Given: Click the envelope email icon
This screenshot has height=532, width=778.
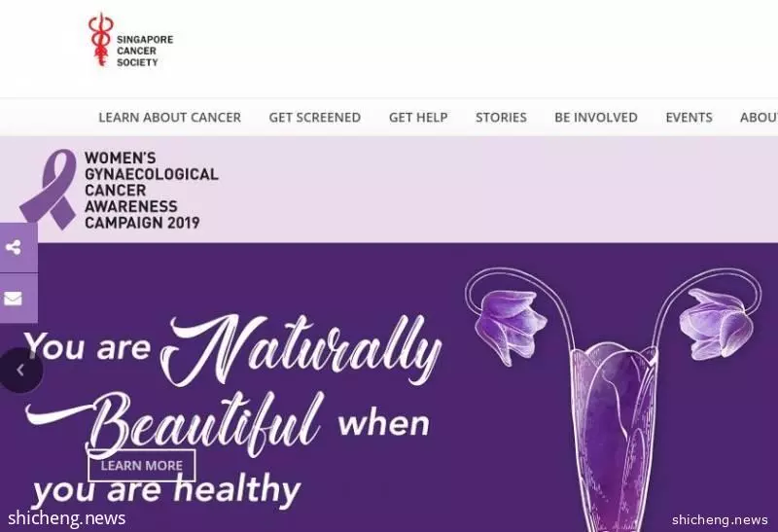Looking at the screenshot, I should pyautogui.click(x=14, y=299).
